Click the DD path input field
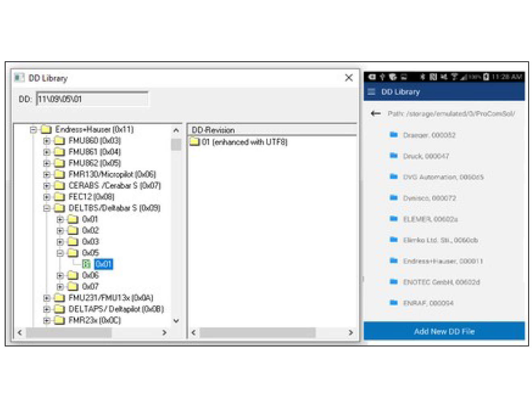This screenshot has width=532, height=399. 92,99
